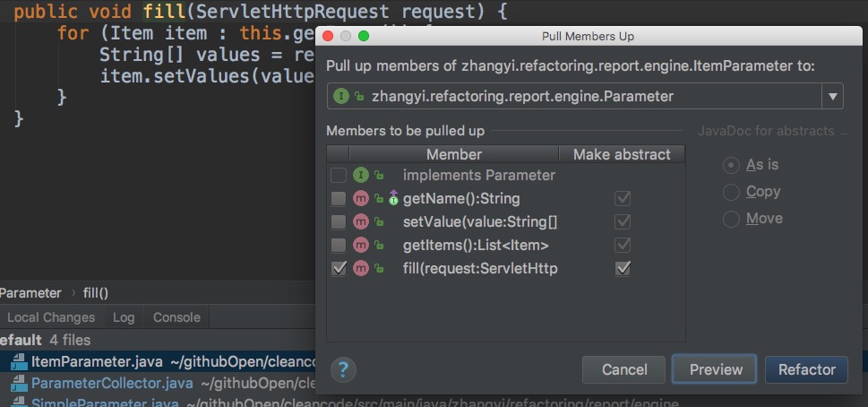The height and width of the screenshot is (407, 868).
Task: Click ItemParameter.java file icon in changes list
Action: pyautogui.click(x=20, y=362)
